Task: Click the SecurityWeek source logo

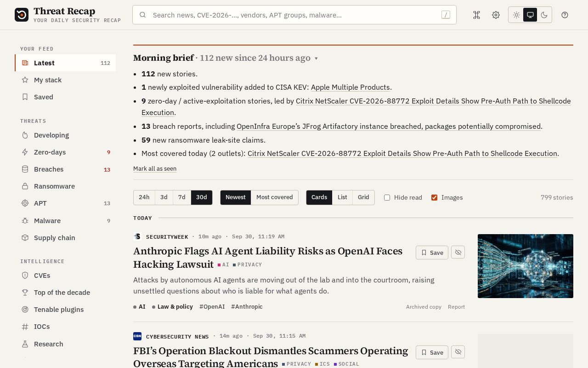Action: click(137, 236)
